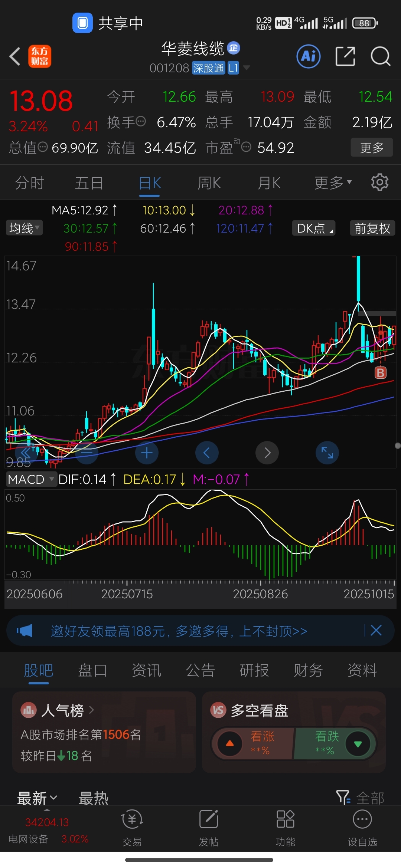
Task: Tap the 总值 info bubble icon
Action: point(43,147)
